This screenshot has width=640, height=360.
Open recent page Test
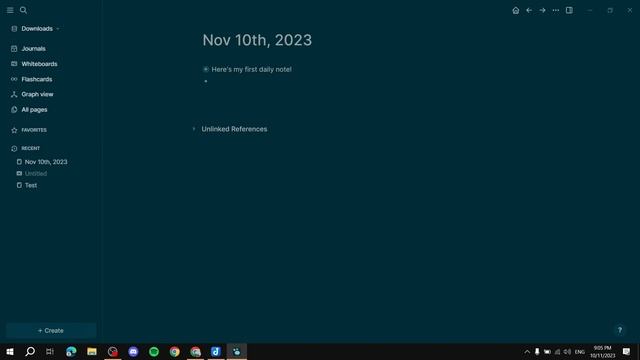(x=31, y=185)
